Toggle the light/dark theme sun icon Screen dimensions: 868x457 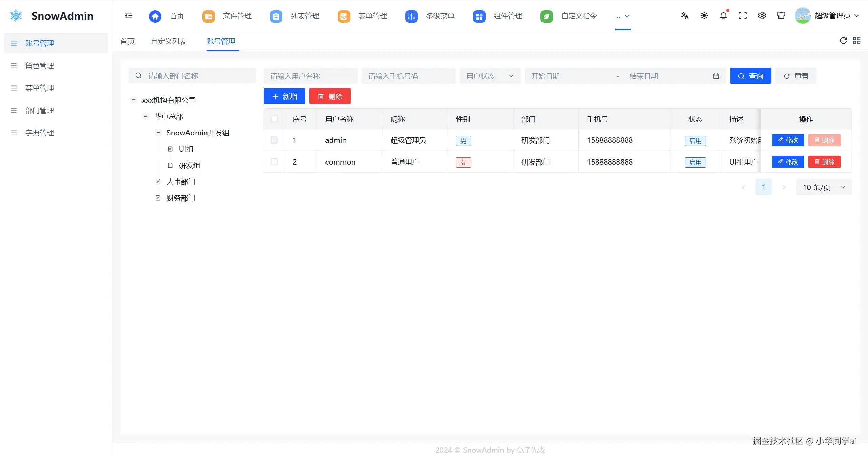[704, 16]
